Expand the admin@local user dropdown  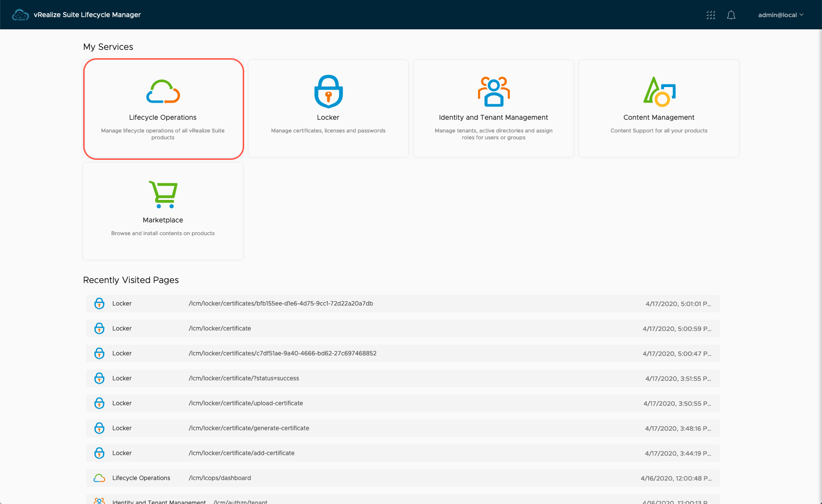780,15
